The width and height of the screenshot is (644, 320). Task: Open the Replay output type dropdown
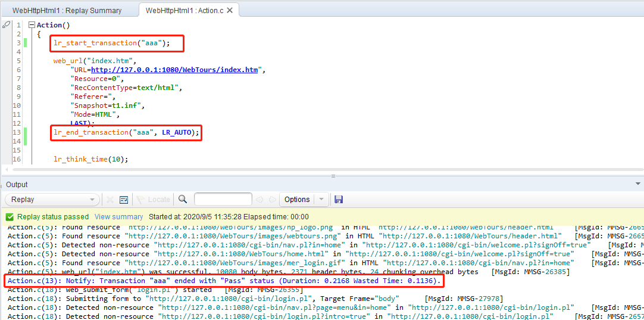point(52,200)
